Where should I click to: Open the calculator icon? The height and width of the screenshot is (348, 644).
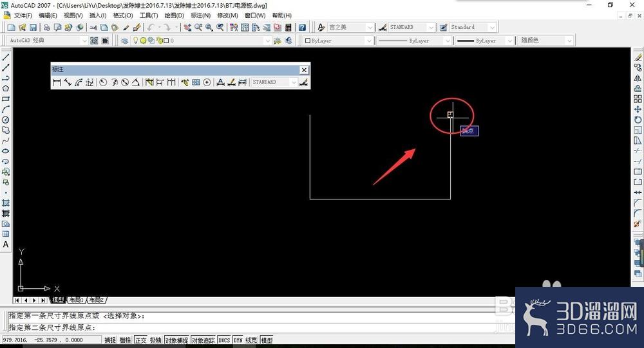tap(289, 28)
